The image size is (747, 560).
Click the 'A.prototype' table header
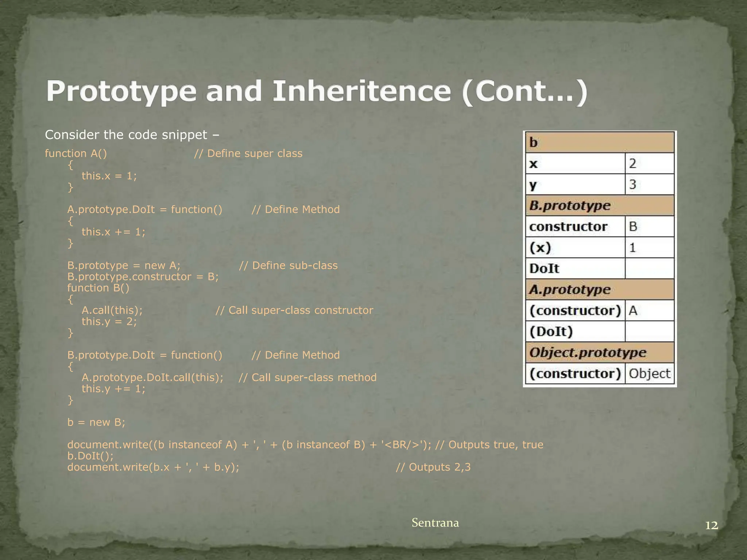(x=600, y=289)
